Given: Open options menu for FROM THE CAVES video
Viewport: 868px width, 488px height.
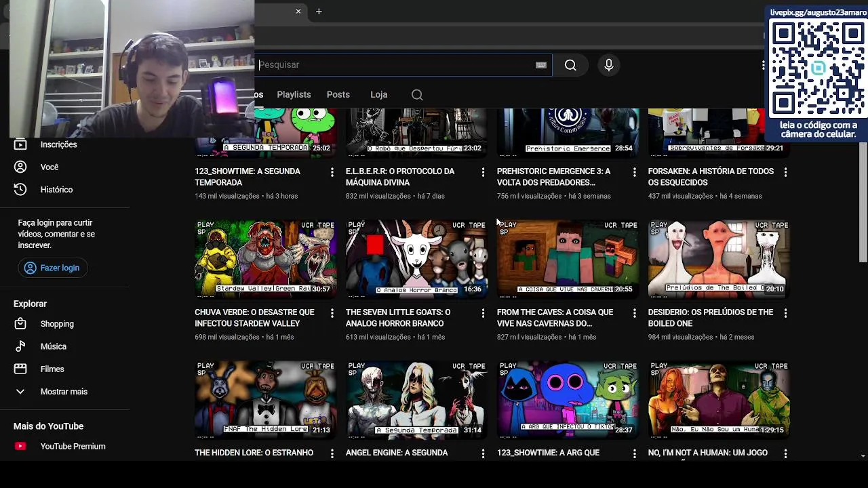Looking at the screenshot, I should tap(634, 313).
